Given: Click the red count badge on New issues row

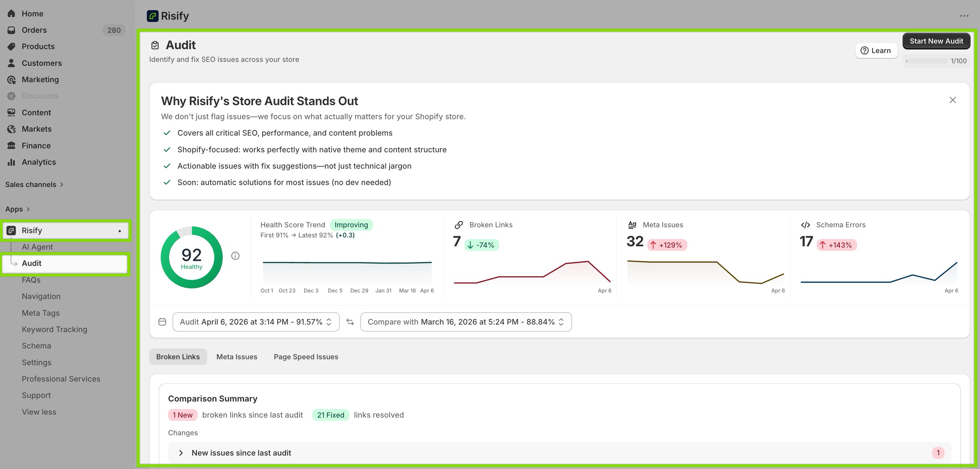Looking at the screenshot, I should (938, 453).
